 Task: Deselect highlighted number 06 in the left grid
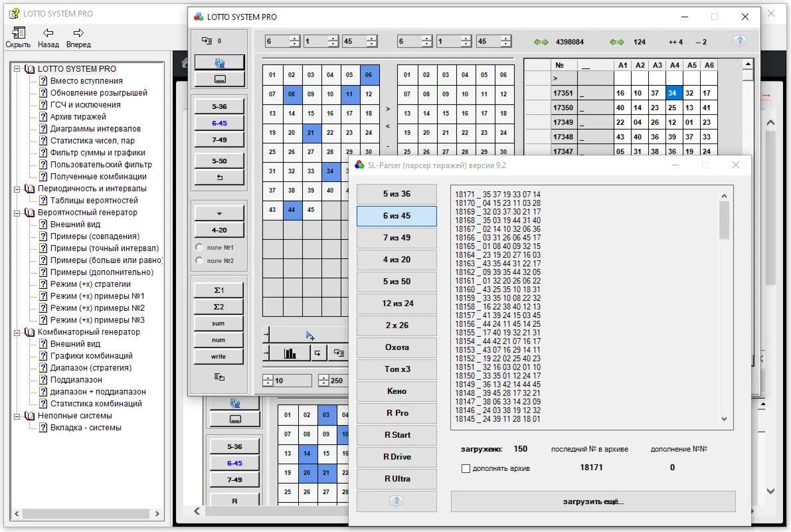(x=369, y=74)
